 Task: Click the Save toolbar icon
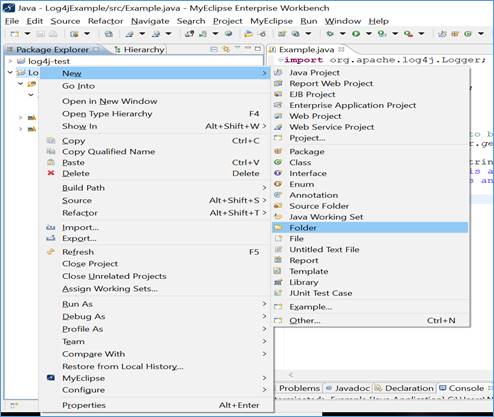pos(41,34)
